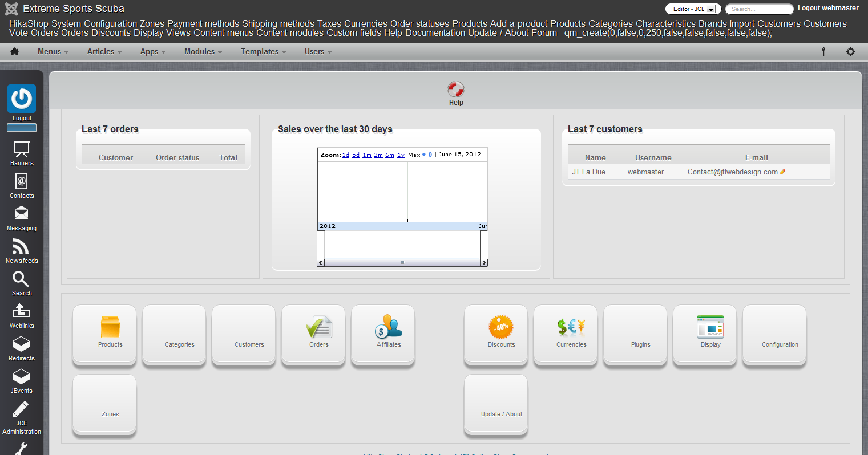
Task: Open the sidebar Search component icon
Action: tap(22, 283)
